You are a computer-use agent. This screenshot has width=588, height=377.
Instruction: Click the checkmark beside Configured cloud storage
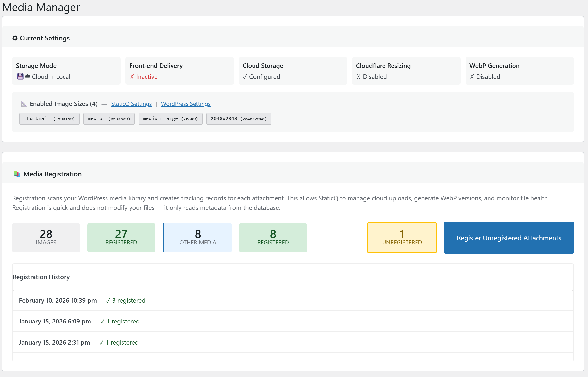[x=245, y=77]
